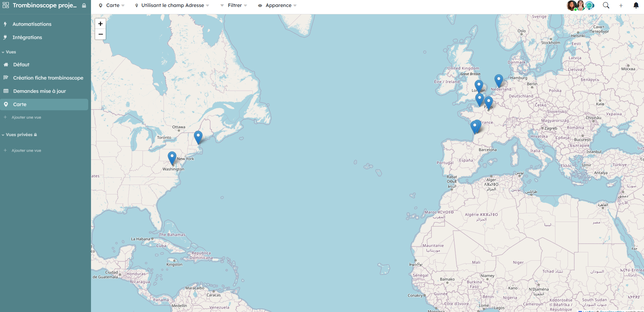
Task: Click the plus icon in top bar
Action: [x=621, y=6]
